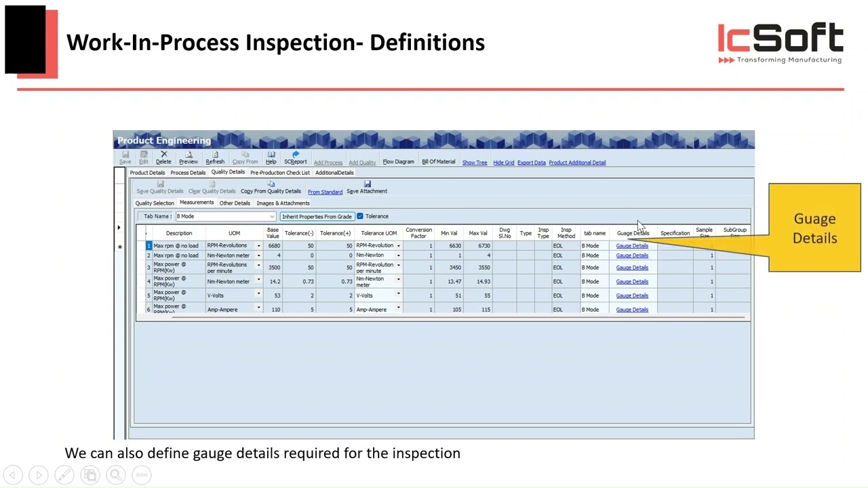The height and width of the screenshot is (488, 868).
Task: Open Tolerance UOM dropdown for row 5 V-Volts
Action: tap(398, 294)
